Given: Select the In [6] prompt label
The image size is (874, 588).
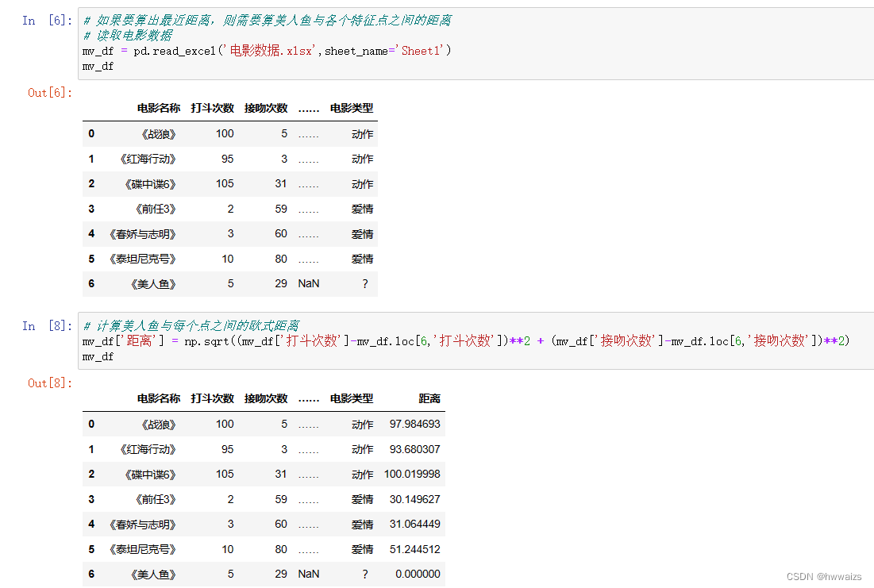Looking at the screenshot, I should 48,21.
